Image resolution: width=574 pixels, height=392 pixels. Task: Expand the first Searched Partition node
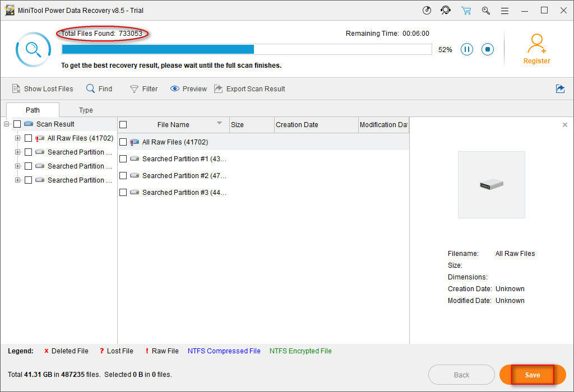(17, 152)
